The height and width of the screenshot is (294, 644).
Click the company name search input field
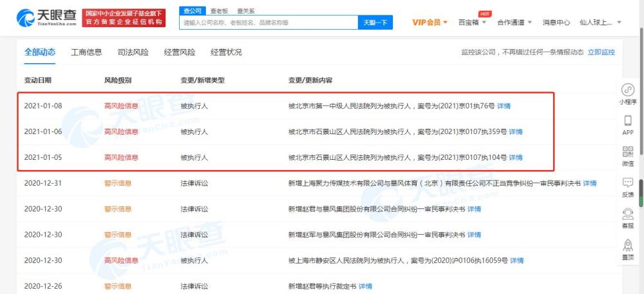[x=269, y=23]
